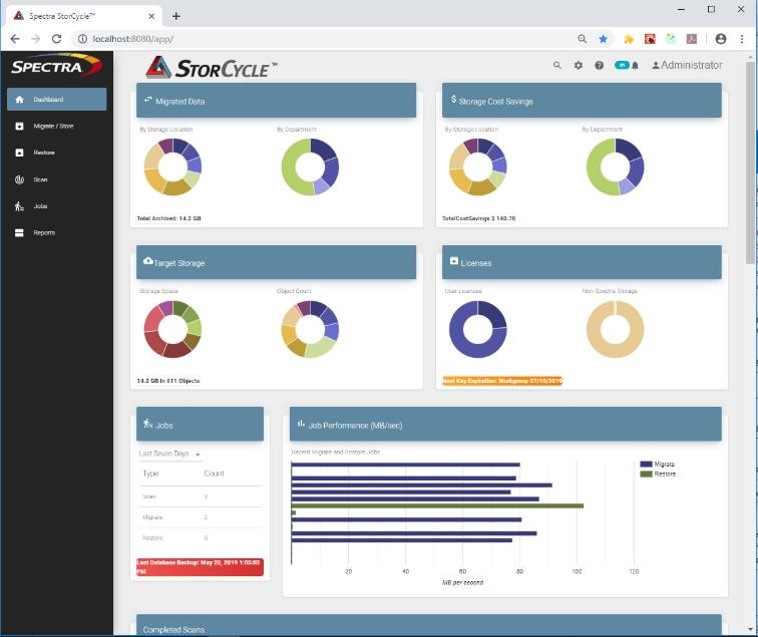Click the Chrome profile avatar icon
This screenshot has width=758, height=637.
[720, 39]
